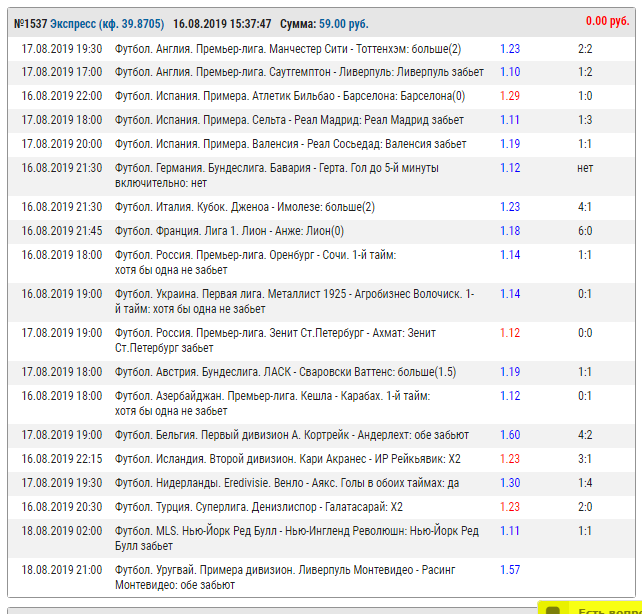Click red odds 1.12 for Зенит - Ахмат
The image size is (642, 614).
click(510, 333)
